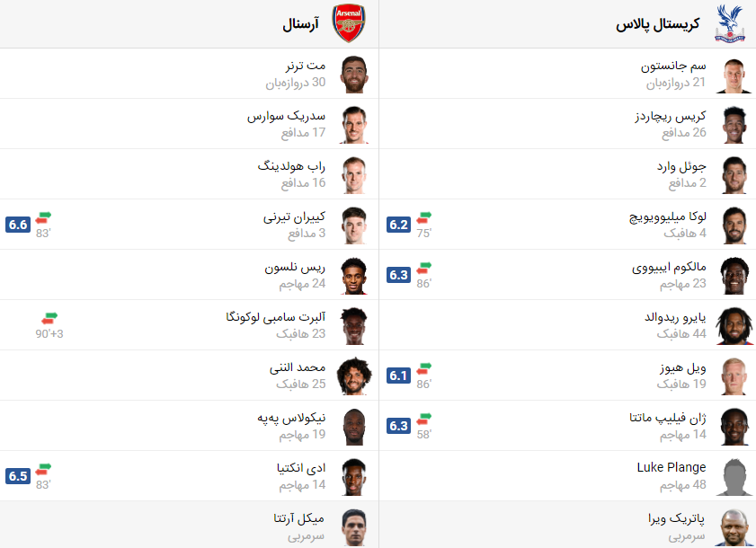Screen dimensions: 756x548
Task: Click the Arsenal club crest
Action: pyautogui.click(x=349, y=23)
